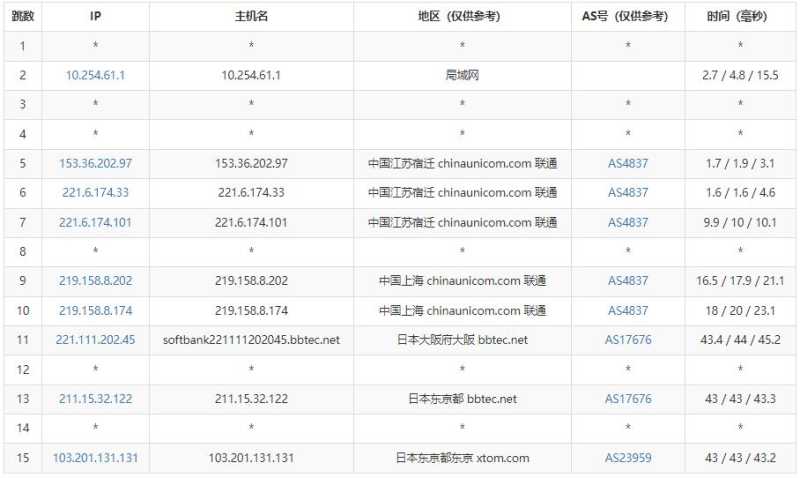Select hop number 11
This screenshot has width=800, height=478.
click(x=23, y=340)
